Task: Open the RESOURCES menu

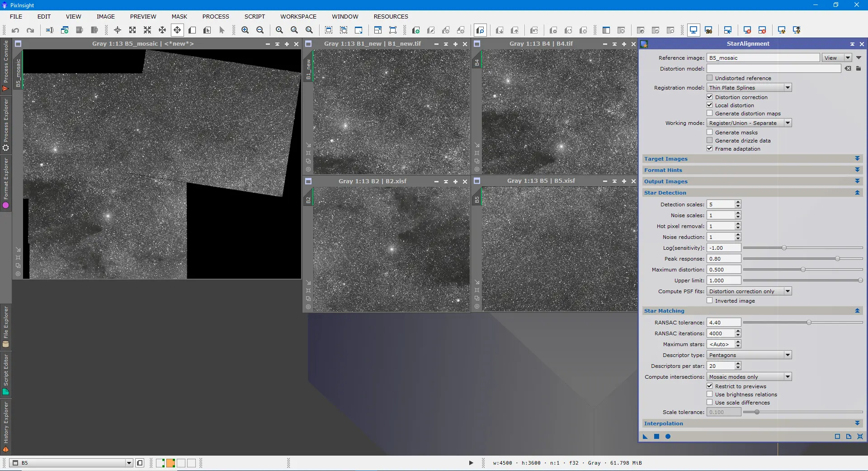Action: click(x=391, y=16)
